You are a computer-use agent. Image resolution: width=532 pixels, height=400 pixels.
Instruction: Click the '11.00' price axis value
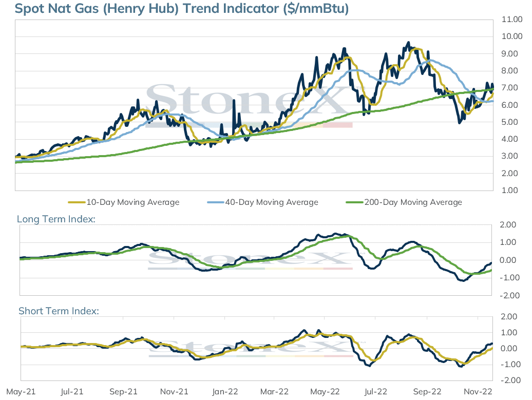click(x=512, y=20)
